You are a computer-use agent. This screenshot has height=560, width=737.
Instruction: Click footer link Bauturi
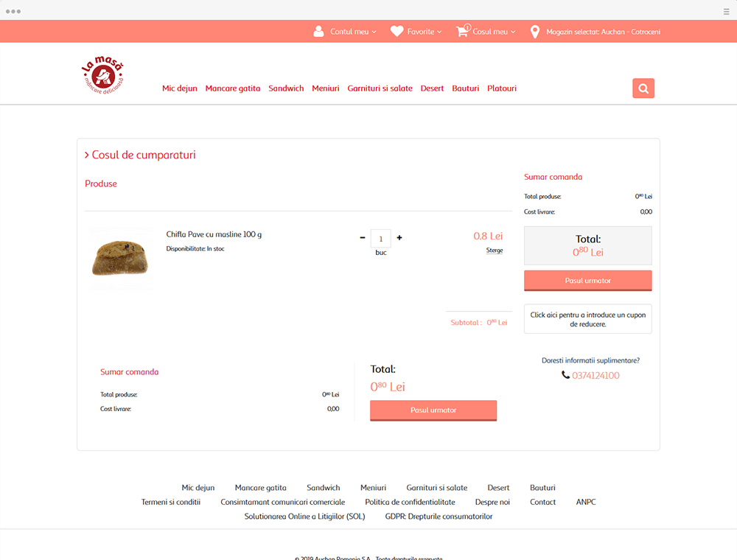pyautogui.click(x=542, y=488)
